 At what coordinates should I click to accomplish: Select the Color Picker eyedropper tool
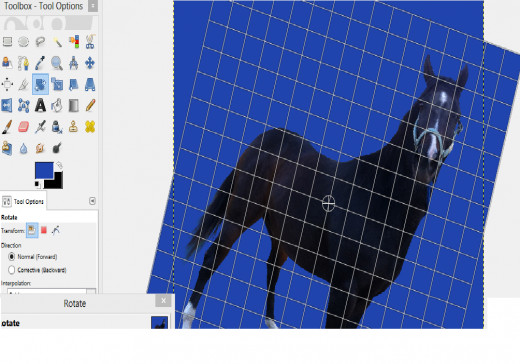[x=40, y=63]
